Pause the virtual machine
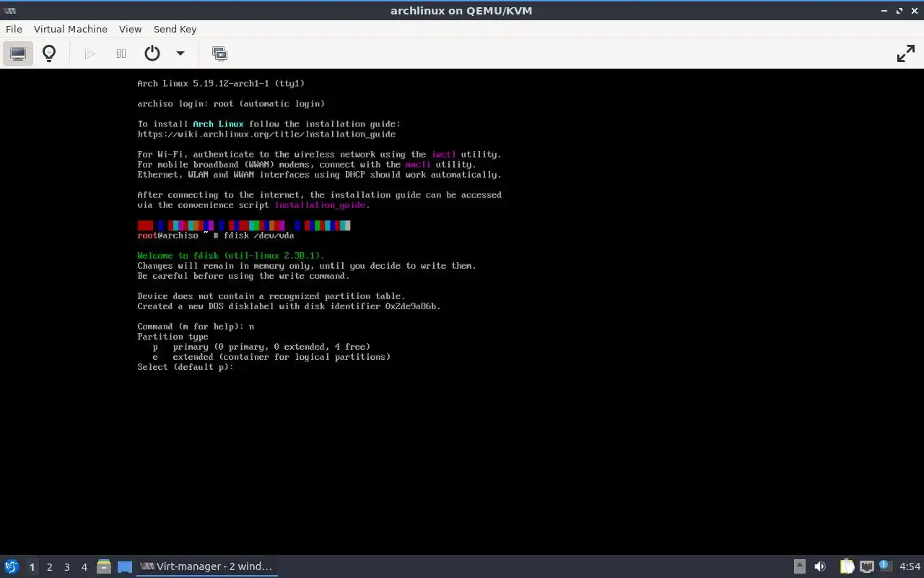The height and width of the screenshot is (578, 924). coord(121,53)
